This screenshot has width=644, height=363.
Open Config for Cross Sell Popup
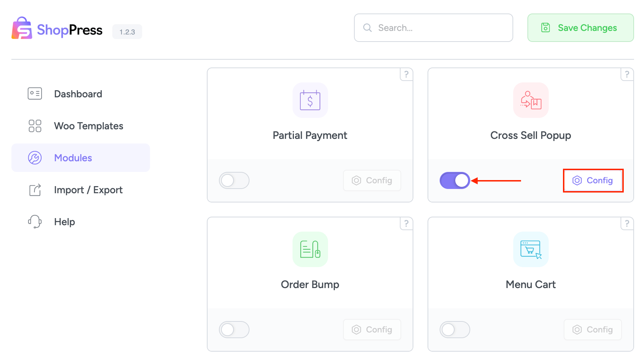[x=593, y=180]
